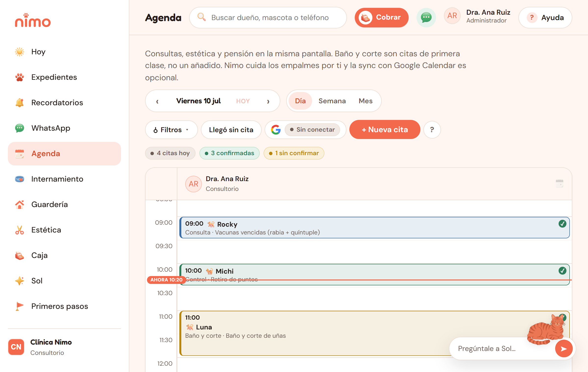Viewport: 588px width, 372px height.
Task: Click the nimo logo
Action: pos(33,20)
